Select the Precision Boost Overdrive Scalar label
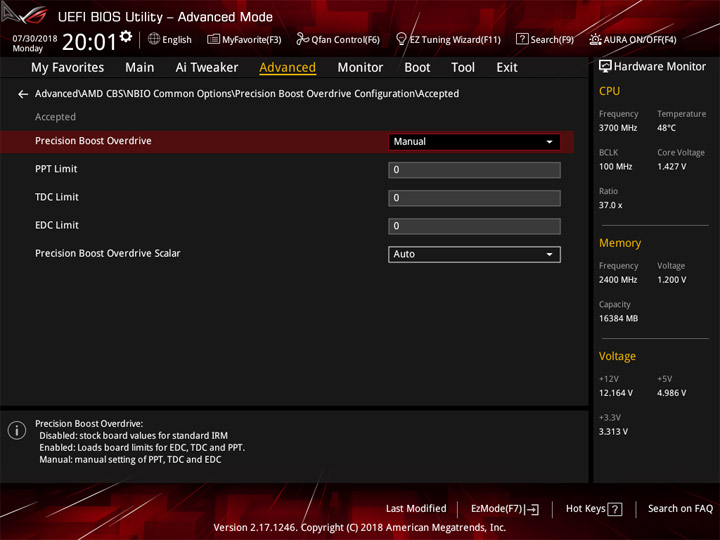This screenshot has height=540, width=720. click(x=107, y=253)
